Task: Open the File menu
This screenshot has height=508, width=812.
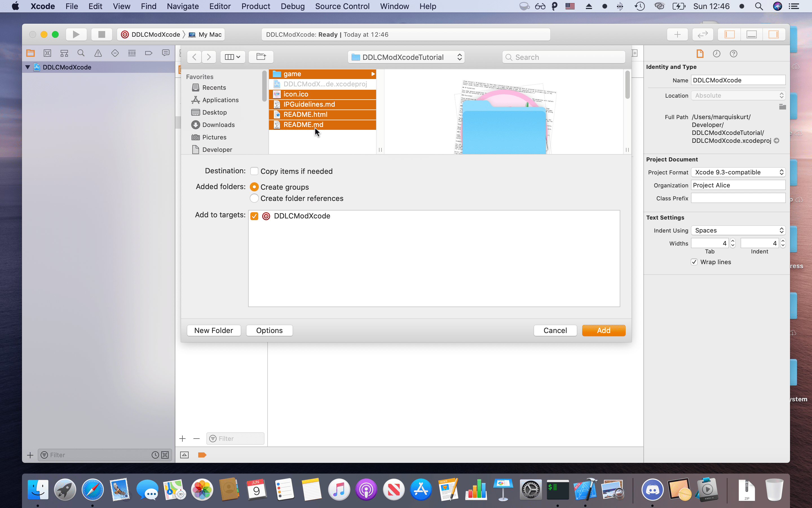Action: click(x=71, y=6)
